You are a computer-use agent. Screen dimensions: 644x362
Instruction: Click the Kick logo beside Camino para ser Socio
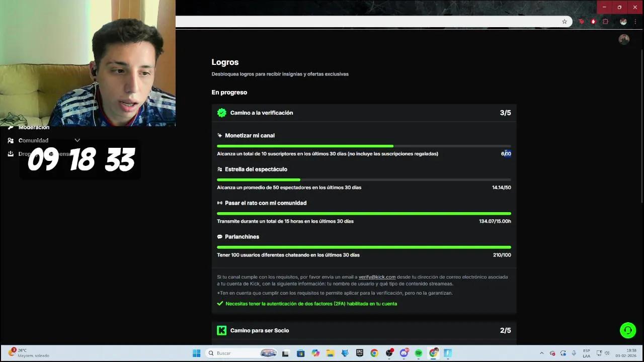[x=221, y=330]
